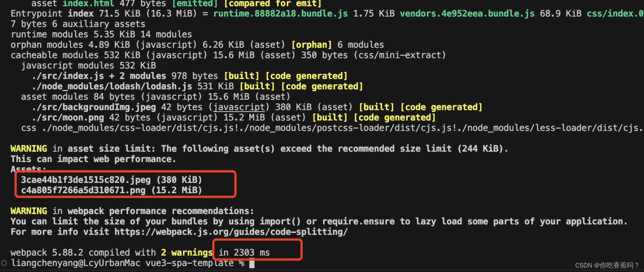Click 'c4a805f7266a5d310671.png' asset name
644x272 pixels.
point(83,190)
